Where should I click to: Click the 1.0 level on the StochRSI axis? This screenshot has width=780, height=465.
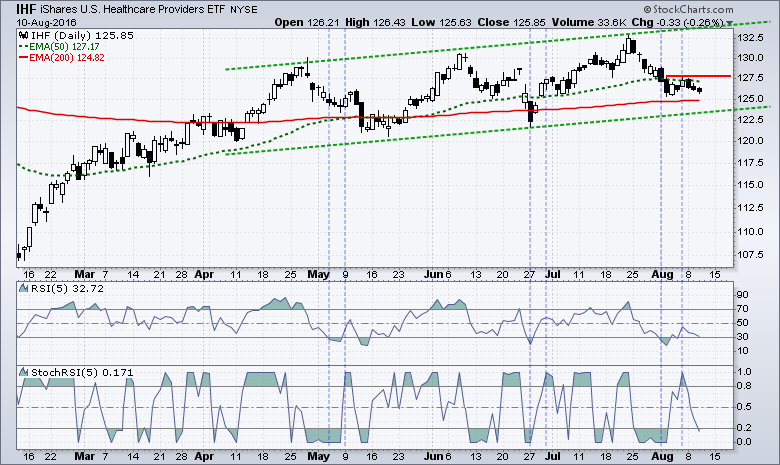(x=744, y=372)
